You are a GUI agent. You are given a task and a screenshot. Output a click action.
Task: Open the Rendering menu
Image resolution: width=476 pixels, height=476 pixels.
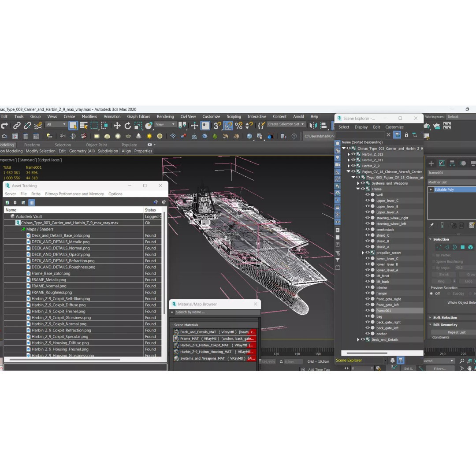165,116
